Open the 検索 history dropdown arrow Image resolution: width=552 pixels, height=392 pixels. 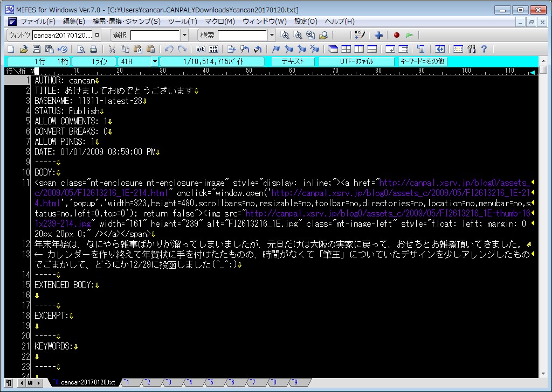click(272, 35)
